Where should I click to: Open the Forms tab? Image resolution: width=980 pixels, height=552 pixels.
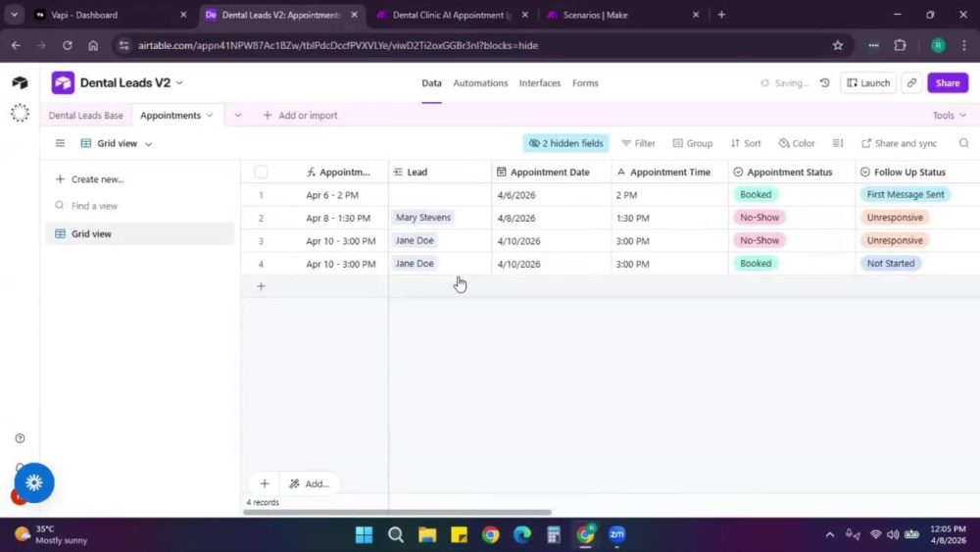point(585,82)
